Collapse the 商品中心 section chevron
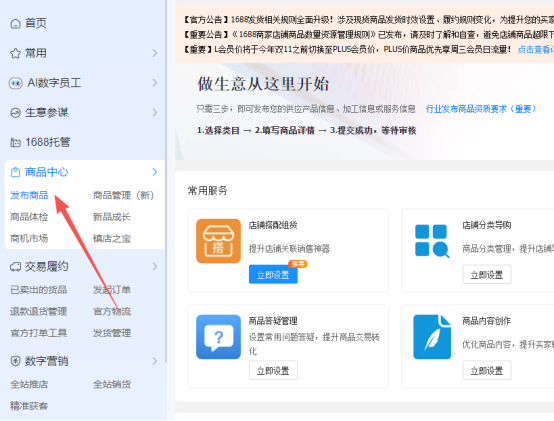Screen dimensions: 554x421 pyautogui.click(x=155, y=172)
